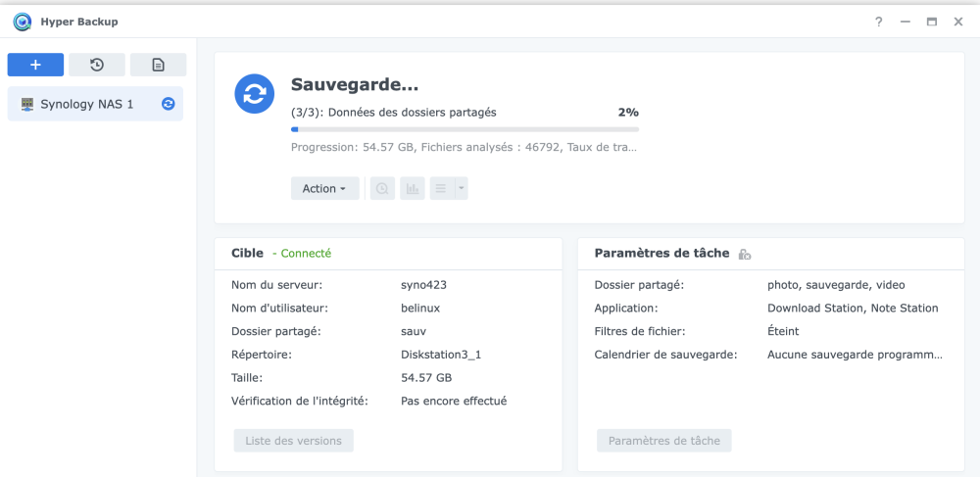980x477 pixels.
Task: Open the restore history clock icon
Action: (97, 65)
